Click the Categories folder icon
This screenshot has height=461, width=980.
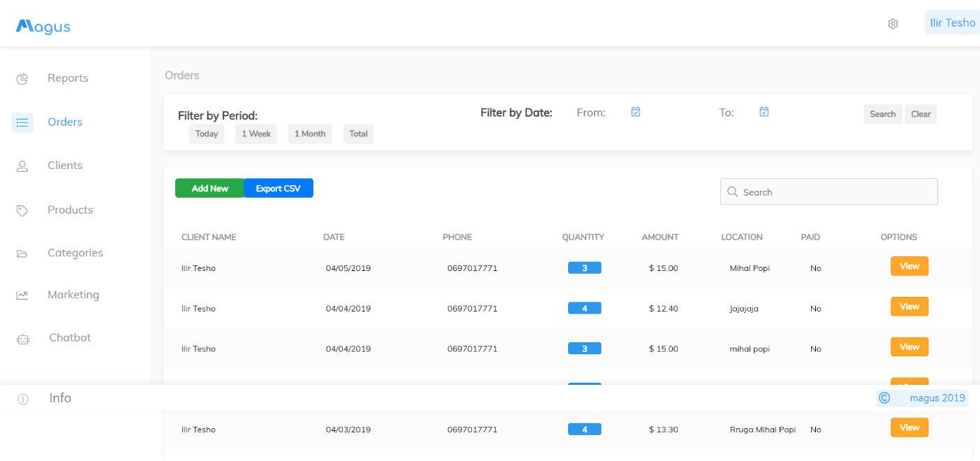(22, 254)
